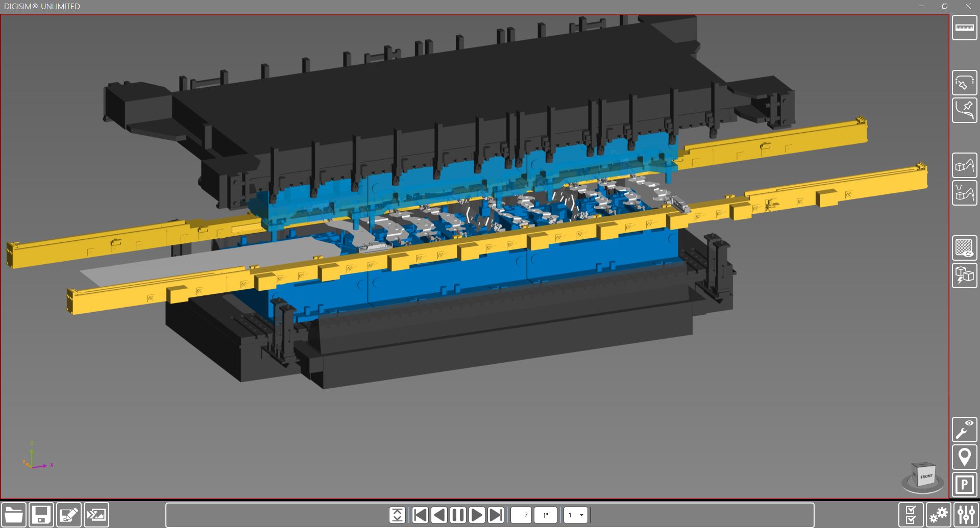Screen dimensions: 980x528
Task: Toggle the wrench tool visibility button
Action: pyautogui.click(x=964, y=430)
